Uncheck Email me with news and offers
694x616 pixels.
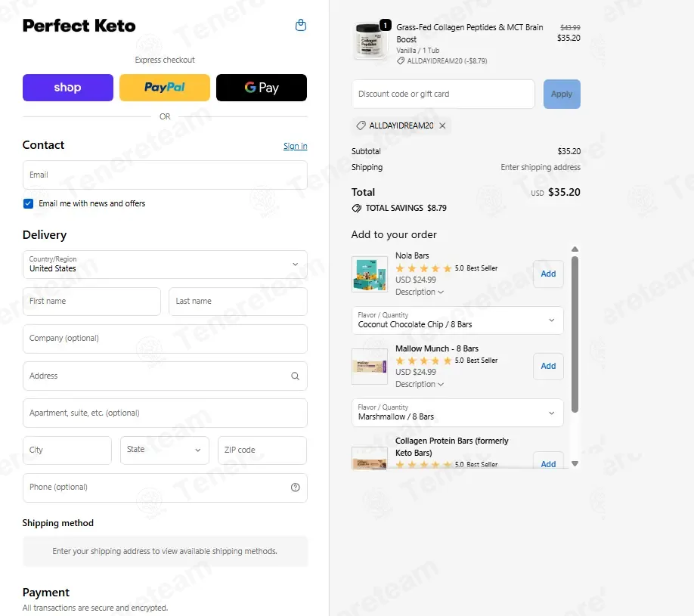click(x=28, y=203)
